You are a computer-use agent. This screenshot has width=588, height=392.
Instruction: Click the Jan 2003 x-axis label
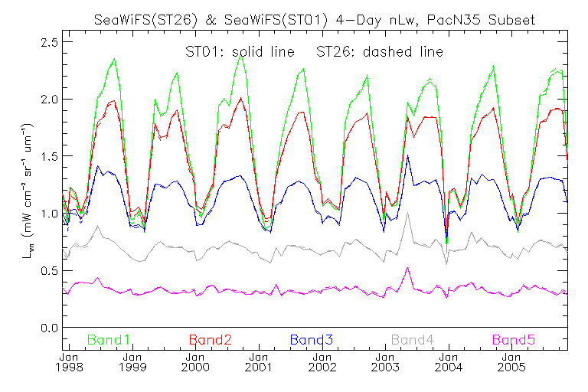coord(385,362)
